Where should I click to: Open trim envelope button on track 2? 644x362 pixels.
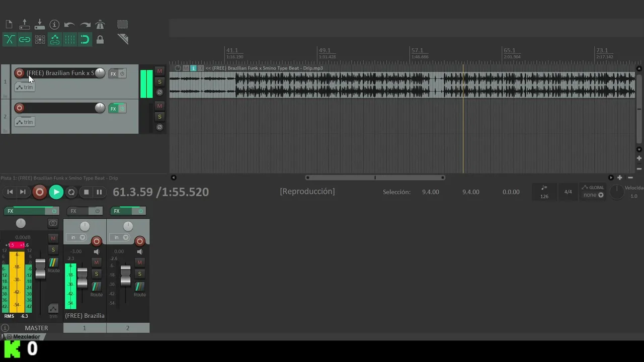click(25, 122)
